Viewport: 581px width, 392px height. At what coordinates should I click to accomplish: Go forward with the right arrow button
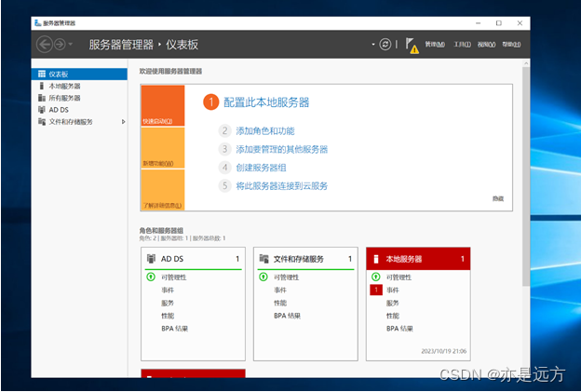pos(60,45)
